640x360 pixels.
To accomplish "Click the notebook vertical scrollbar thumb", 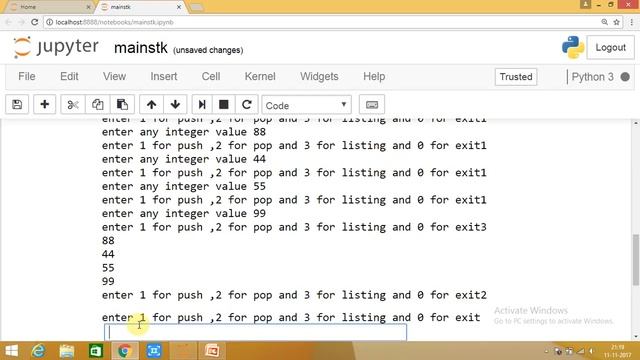I will 636,260.
